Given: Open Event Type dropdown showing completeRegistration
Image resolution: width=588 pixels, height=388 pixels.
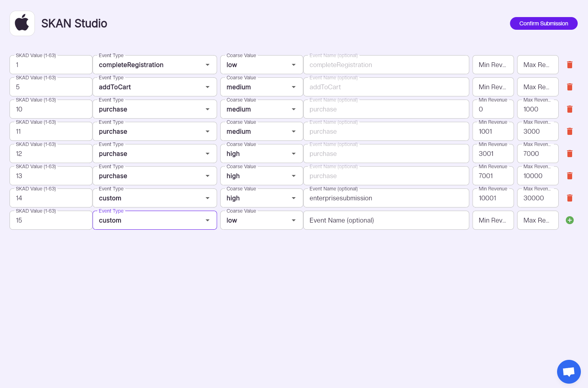Looking at the screenshot, I should pyautogui.click(x=155, y=65).
